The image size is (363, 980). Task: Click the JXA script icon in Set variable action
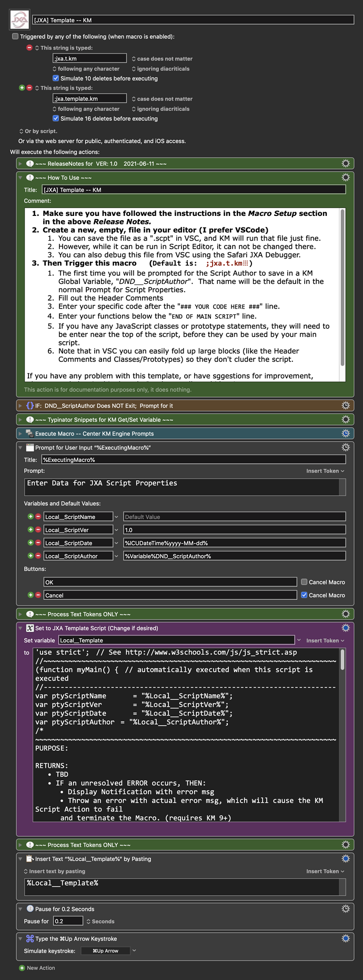pos(30,628)
